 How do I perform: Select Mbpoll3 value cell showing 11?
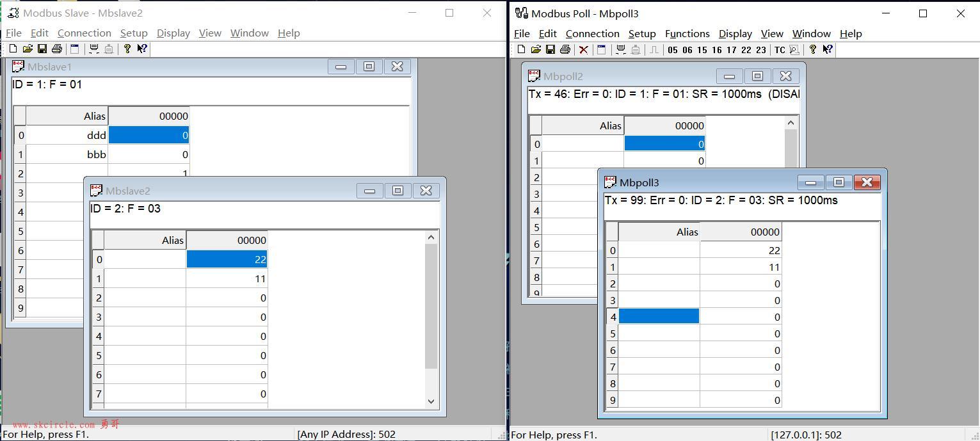pos(741,267)
